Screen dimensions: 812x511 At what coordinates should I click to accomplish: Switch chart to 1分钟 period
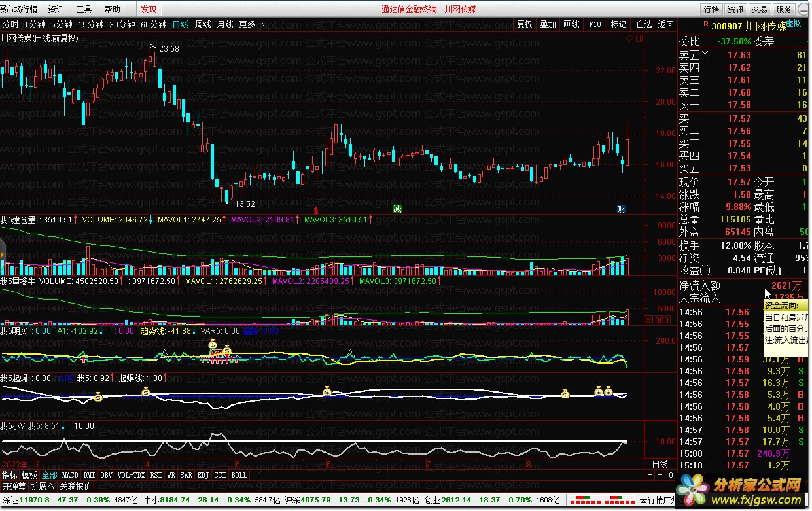tap(35, 24)
